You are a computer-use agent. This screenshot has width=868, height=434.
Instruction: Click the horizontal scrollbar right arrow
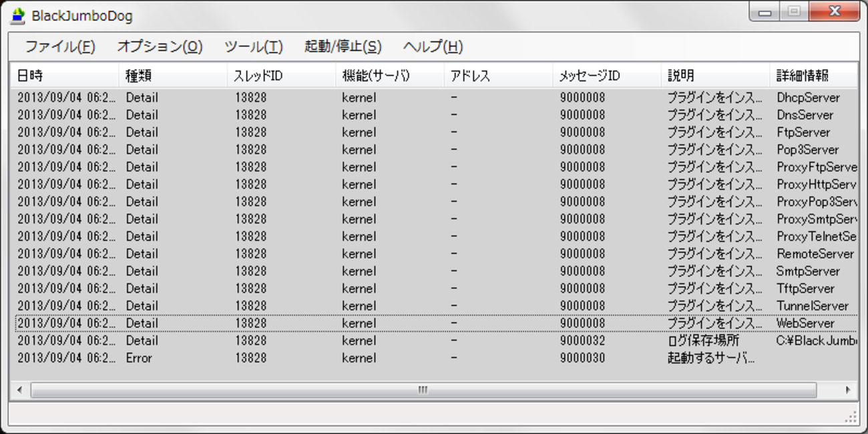[x=849, y=390]
